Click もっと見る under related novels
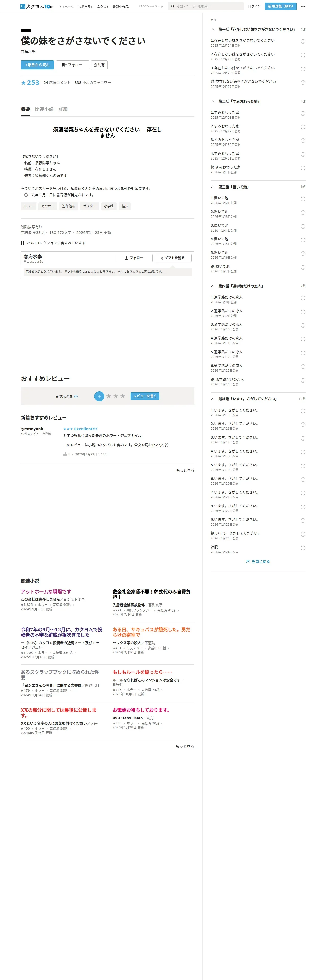This screenshot has height=980, width=327. pos(185,746)
